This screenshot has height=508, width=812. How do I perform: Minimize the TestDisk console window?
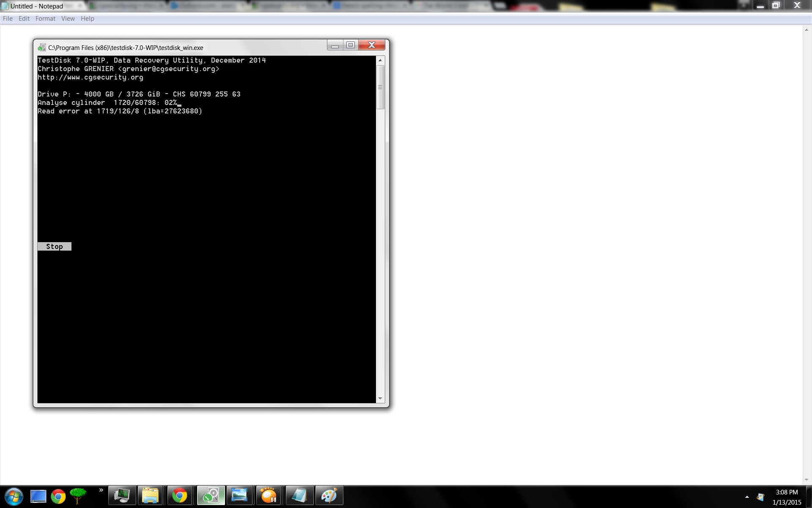(335, 45)
